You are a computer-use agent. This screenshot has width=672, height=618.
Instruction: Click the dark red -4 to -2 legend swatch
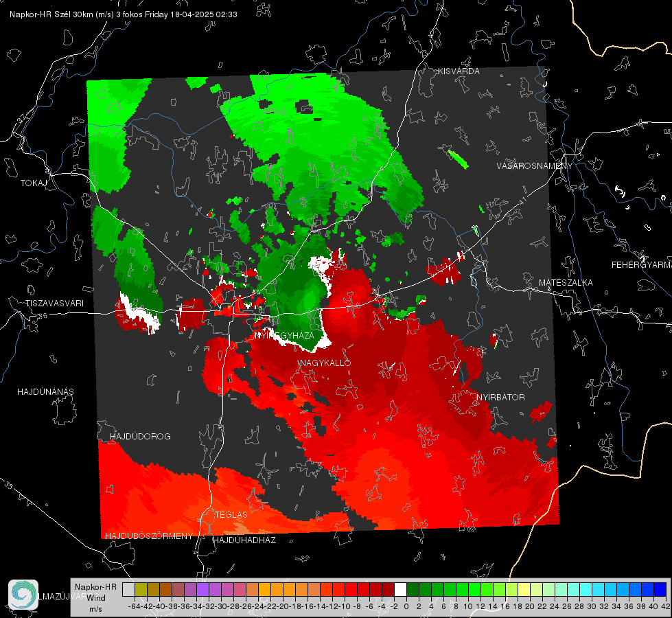click(x=388, y=590)
